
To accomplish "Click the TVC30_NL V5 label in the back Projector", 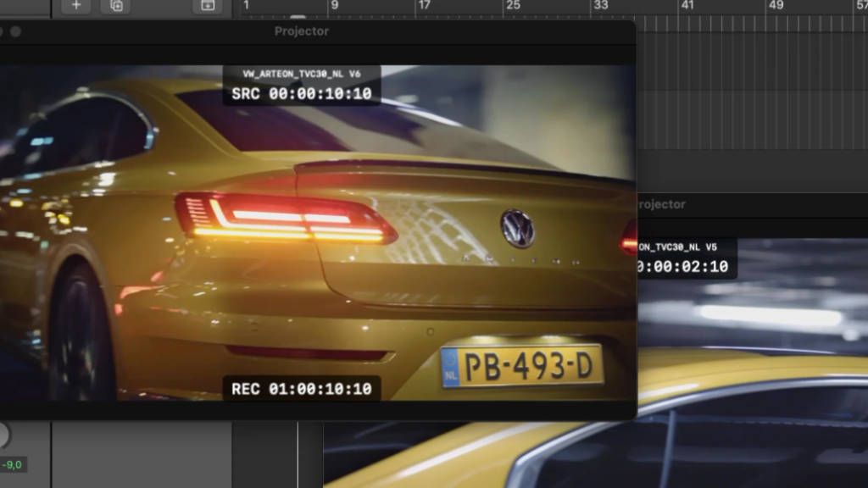I will [x=677, y=247].
